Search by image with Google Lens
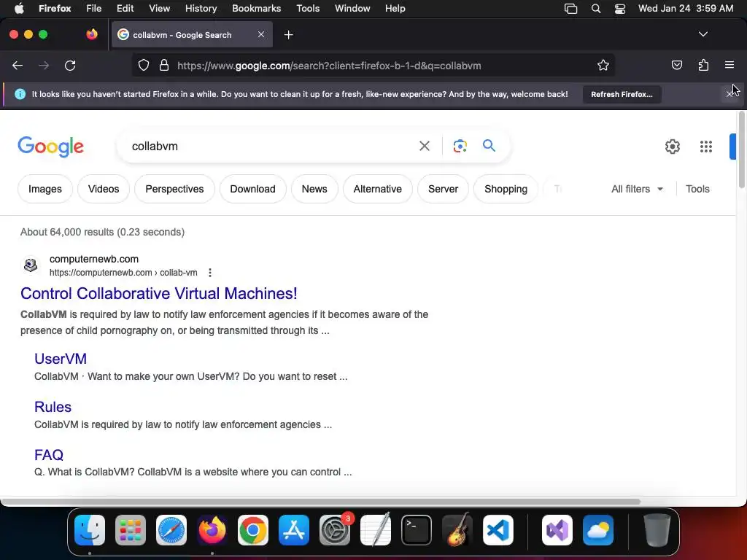Viewport: 747px width, 560px height. (x=460, y=146)
